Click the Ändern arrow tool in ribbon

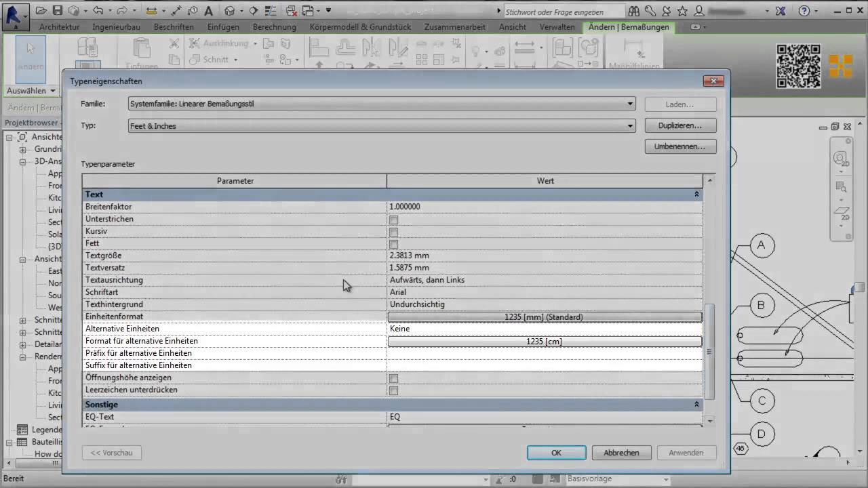pos(31,60)
